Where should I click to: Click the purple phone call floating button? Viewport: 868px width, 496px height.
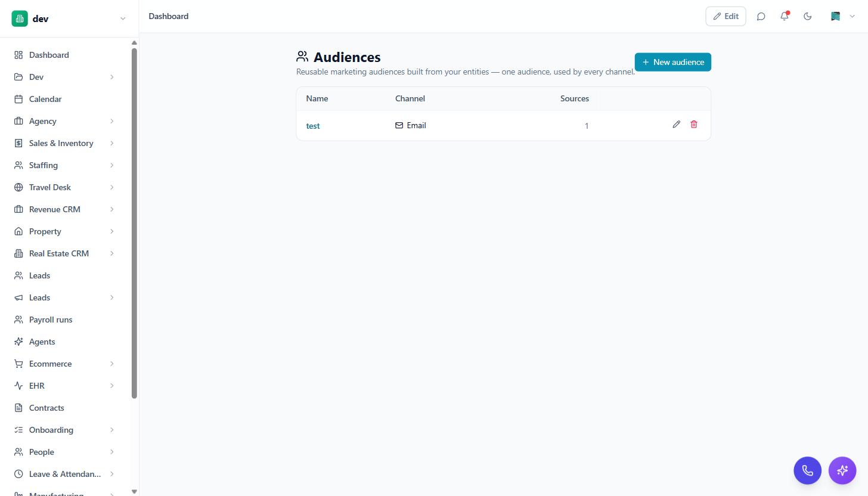click(807, 470)
